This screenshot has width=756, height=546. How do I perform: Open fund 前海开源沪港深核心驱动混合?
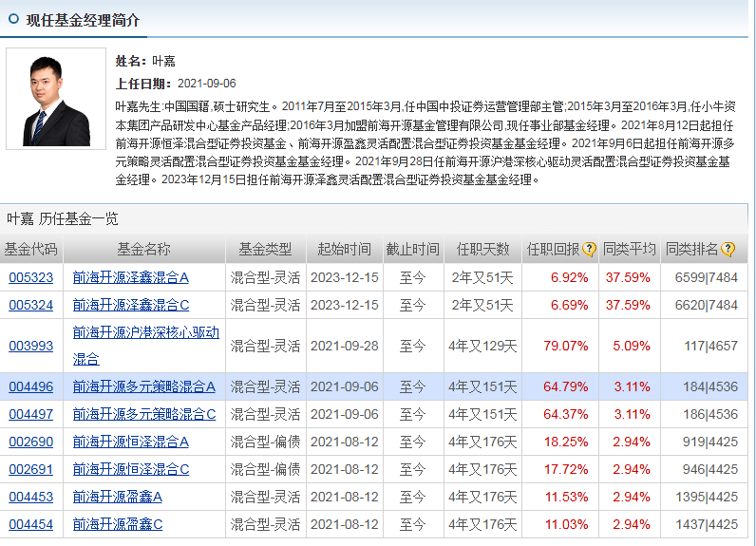coord(145,346)
